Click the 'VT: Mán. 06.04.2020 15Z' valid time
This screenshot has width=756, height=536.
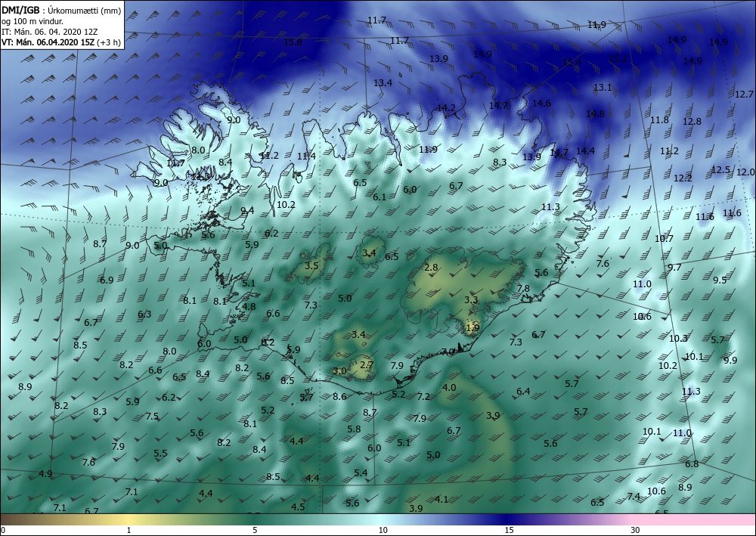pos(48,42)
